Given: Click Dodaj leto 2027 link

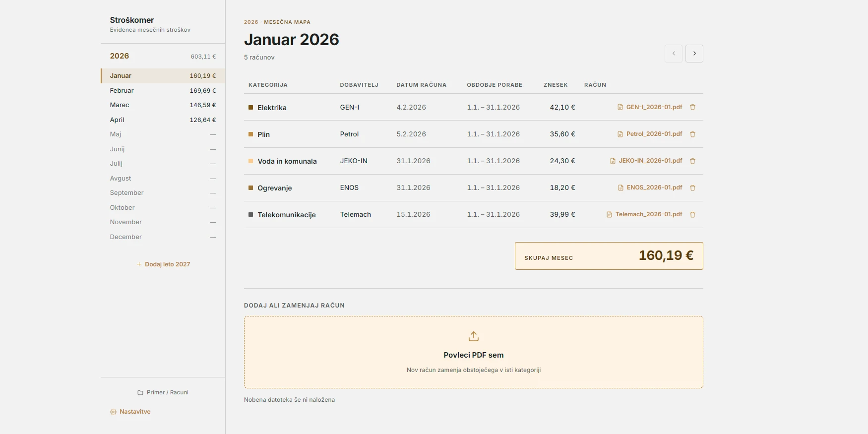Looking at the screenshot, I should (168, 264).
